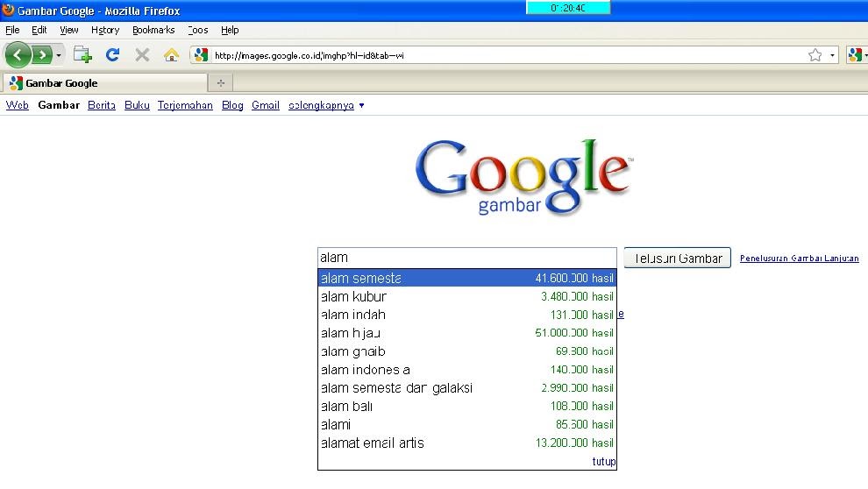Close suggestions with tutup link
This screenshot has height=489, width=868.
[x=603, y=461]
